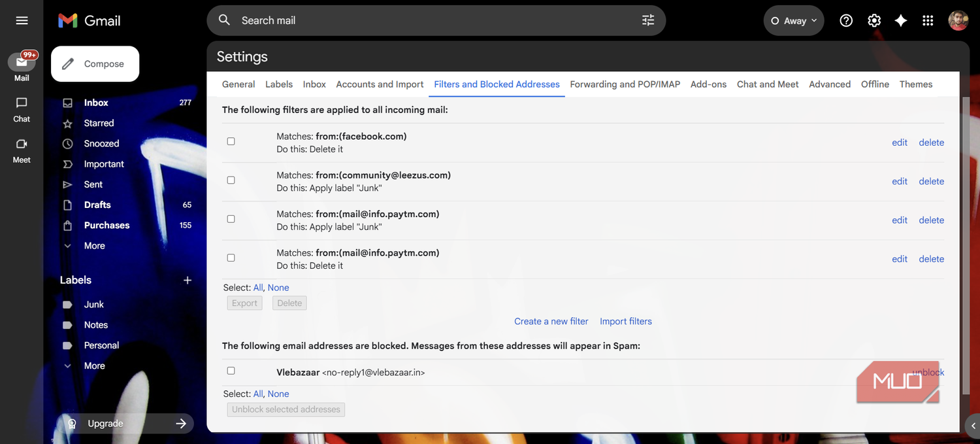Check the from:(facebook.com) filter checkbox

click(x=231, y=141)
